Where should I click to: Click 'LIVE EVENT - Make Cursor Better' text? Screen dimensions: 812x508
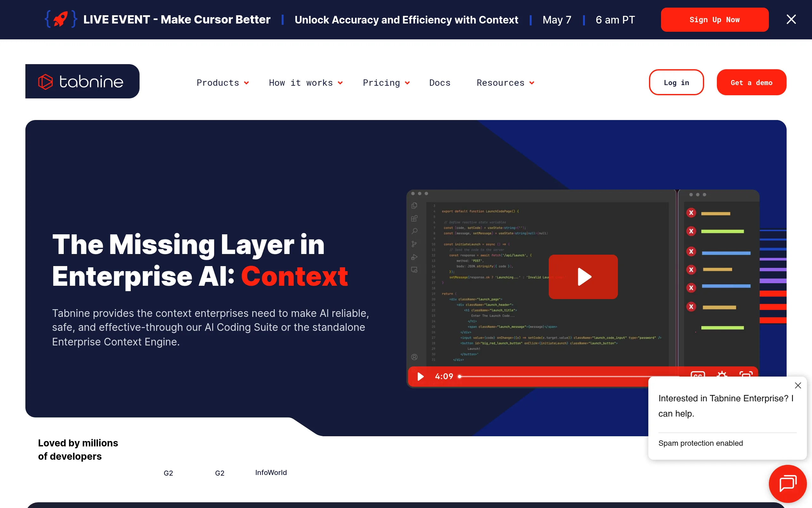coord(176,19)
